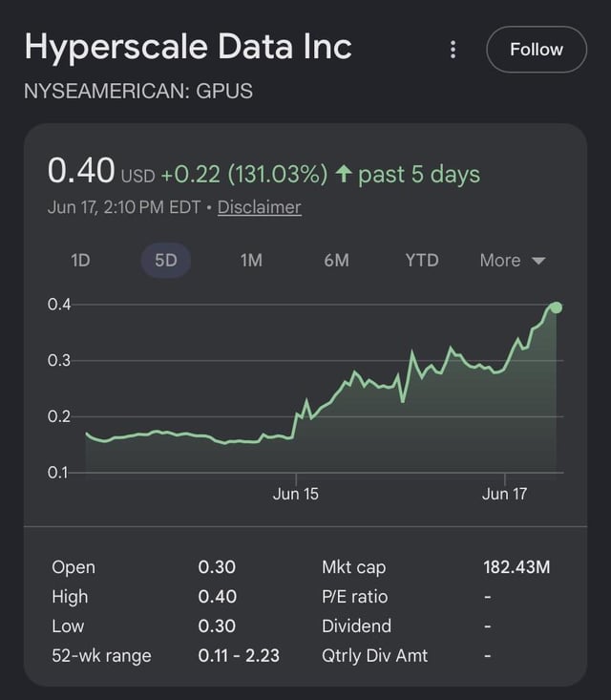
Task: Open the three-dot options menu
Action: [x=453, y=50]
